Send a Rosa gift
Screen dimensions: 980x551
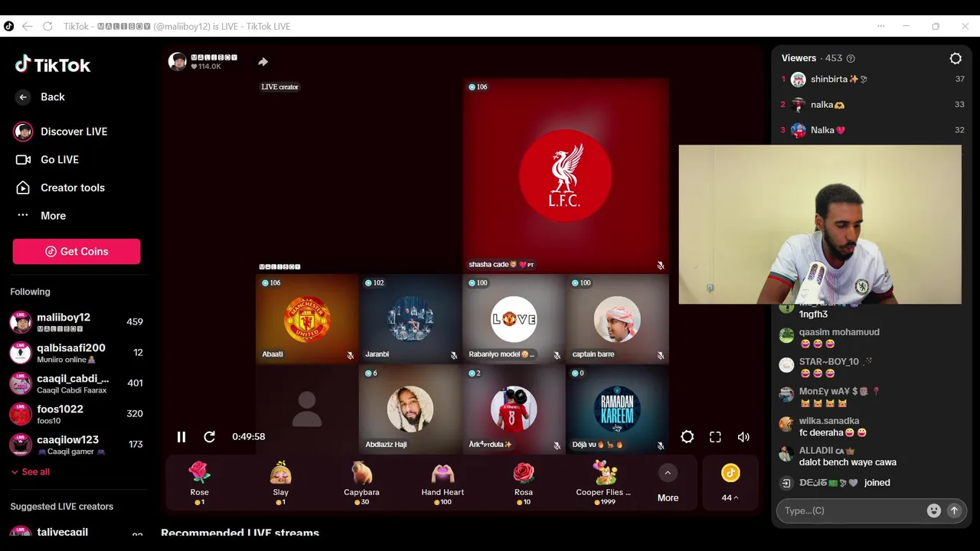(524, 483)
